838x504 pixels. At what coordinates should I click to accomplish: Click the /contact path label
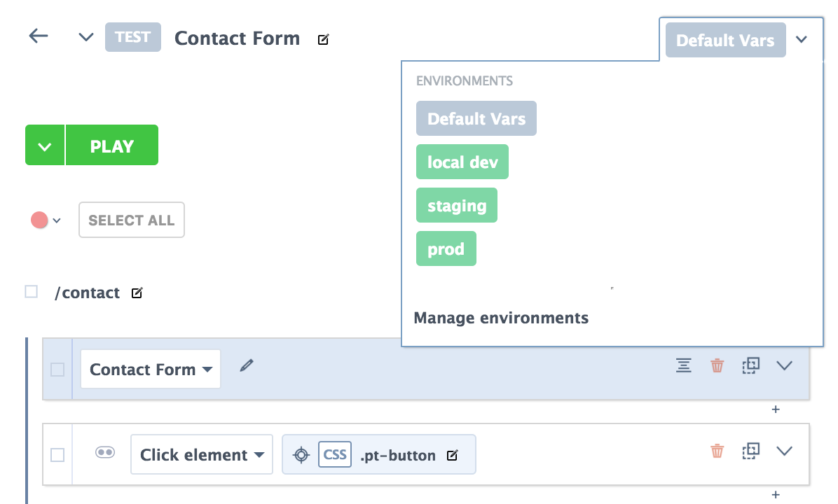coord(87,293)
